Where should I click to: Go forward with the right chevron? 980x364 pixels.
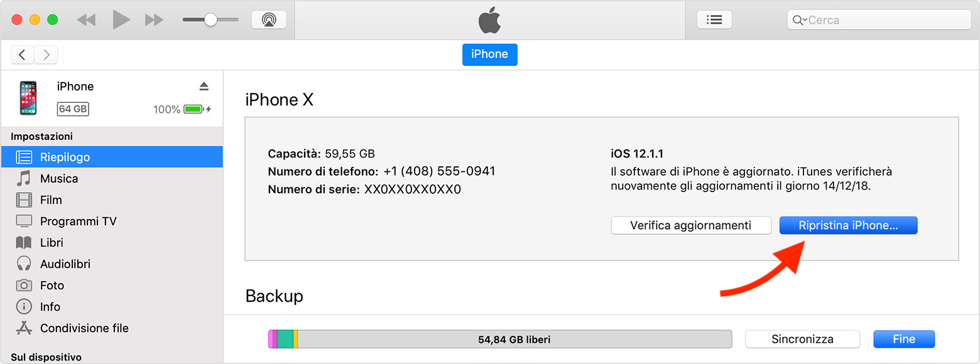coord(46,55)
